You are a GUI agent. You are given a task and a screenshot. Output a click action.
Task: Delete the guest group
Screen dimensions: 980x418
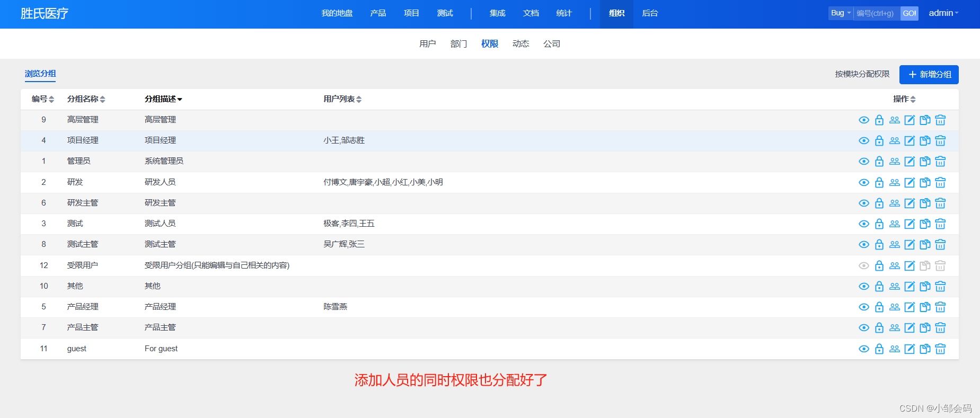[940, 349]
